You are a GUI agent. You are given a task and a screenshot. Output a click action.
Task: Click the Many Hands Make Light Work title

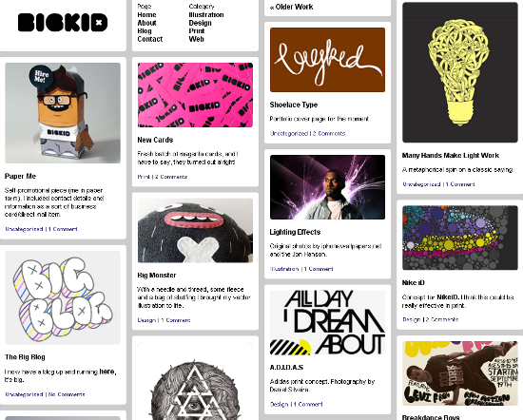click(451, 155)
